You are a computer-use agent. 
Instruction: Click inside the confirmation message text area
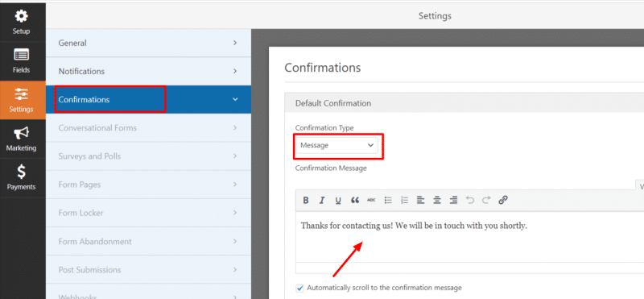tap(470, 237)
